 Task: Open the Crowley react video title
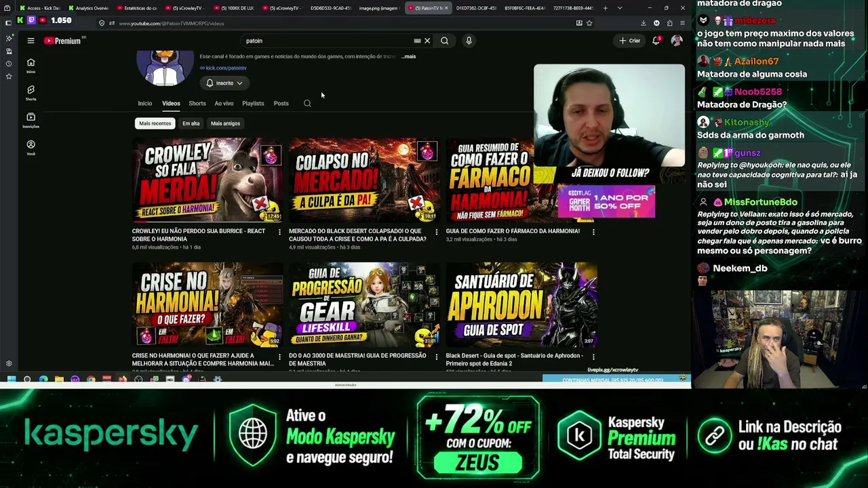click(199, 235)
